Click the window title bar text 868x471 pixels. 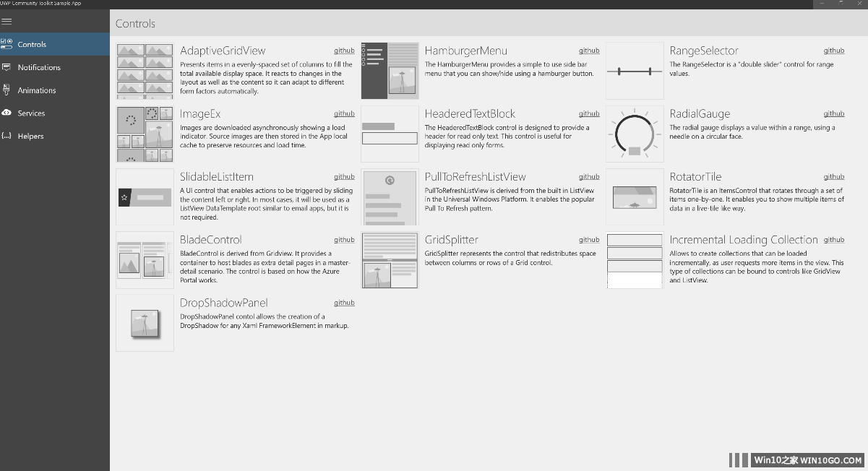[40, 4]
